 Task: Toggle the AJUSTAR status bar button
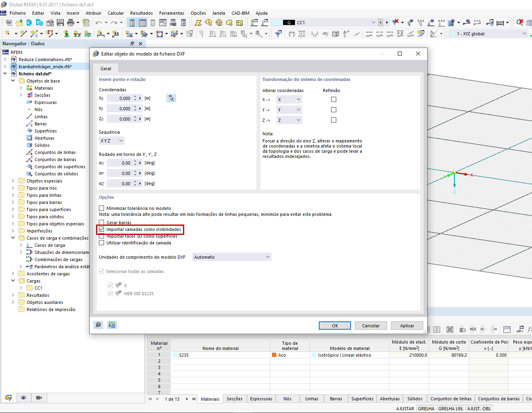(x=405, y=409)
